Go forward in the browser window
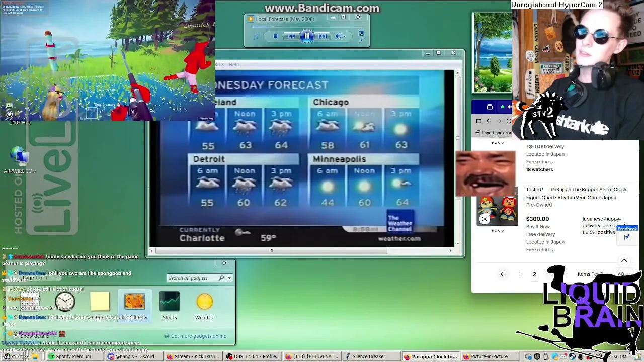The height and width of the screenshot is (362, 644). tap(499, 121)
